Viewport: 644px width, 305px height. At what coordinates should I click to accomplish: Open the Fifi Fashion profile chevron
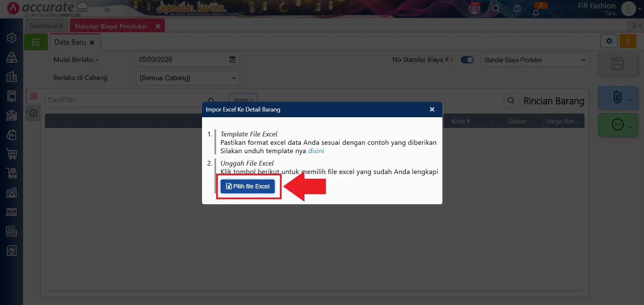click(640, 9)
